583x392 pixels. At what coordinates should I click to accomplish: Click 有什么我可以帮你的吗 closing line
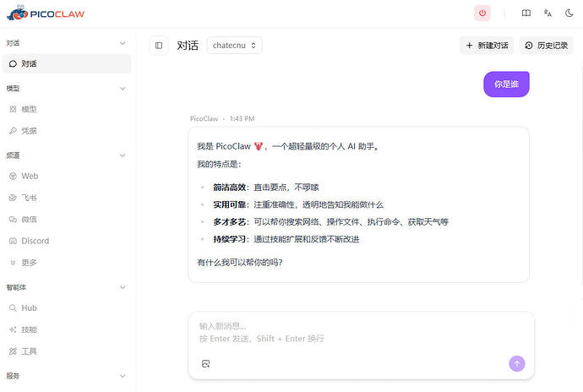pyautogui.click(x=240, y=263)
